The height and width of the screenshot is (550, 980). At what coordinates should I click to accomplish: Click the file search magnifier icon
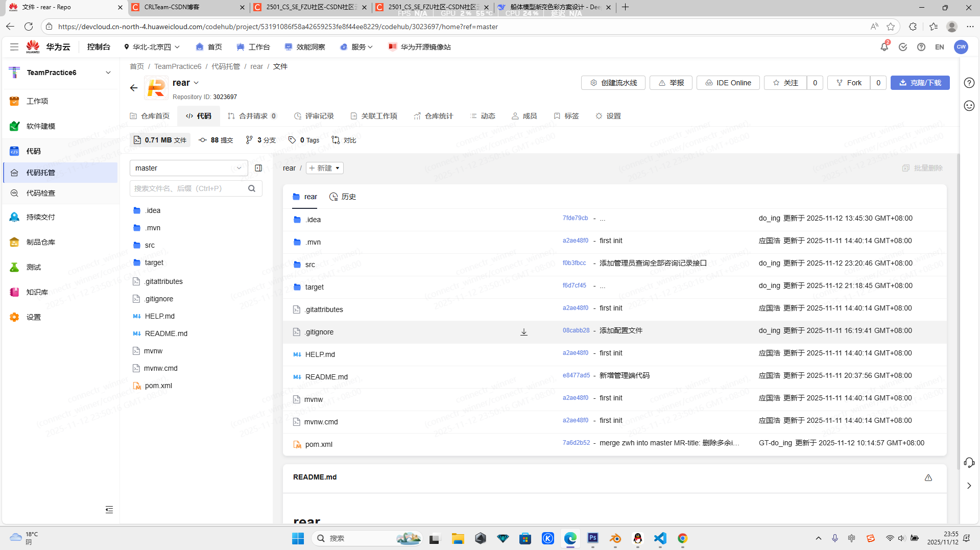[x=252, y=188]
